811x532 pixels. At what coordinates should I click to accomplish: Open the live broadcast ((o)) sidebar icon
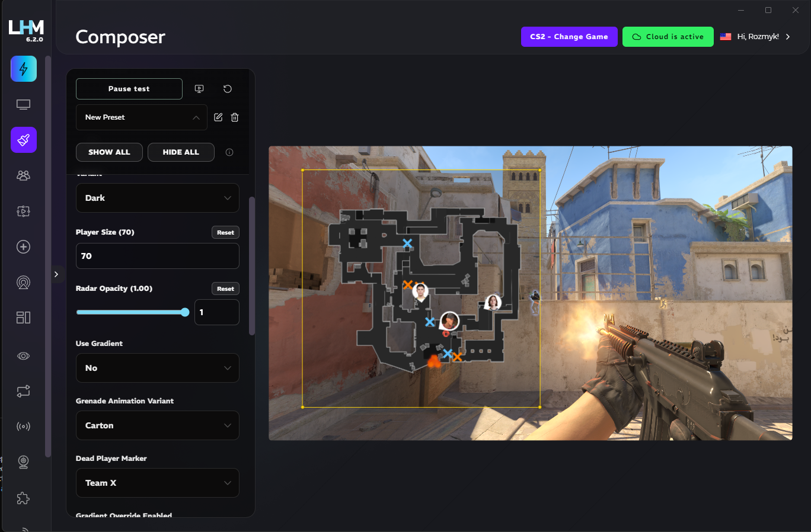[24, 426]
